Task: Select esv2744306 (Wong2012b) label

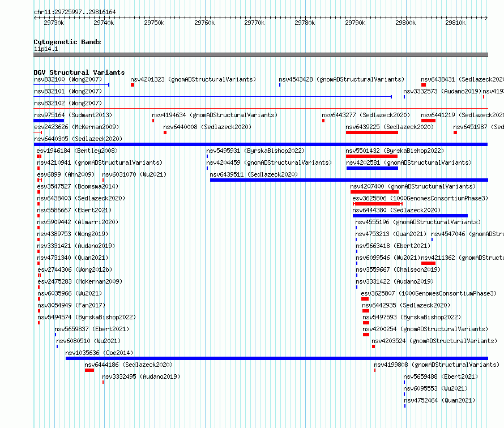Action: [75, 269]
